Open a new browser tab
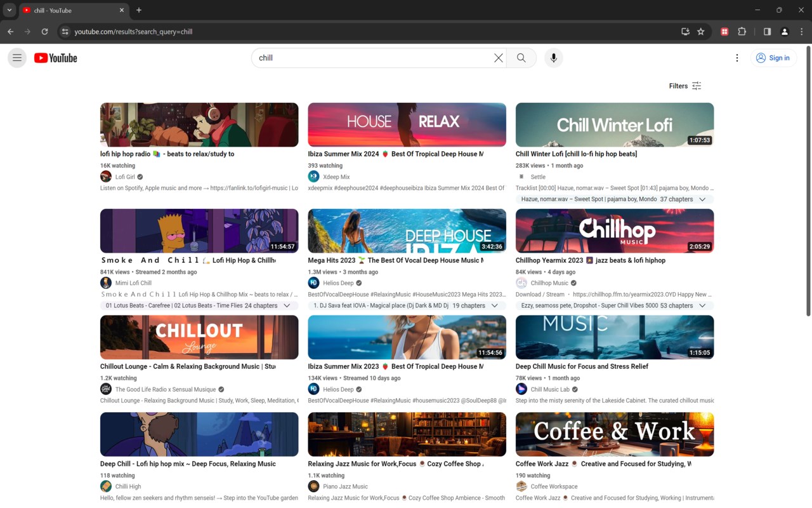The width and height of the screenshot is (812, 508). point(139,10)
